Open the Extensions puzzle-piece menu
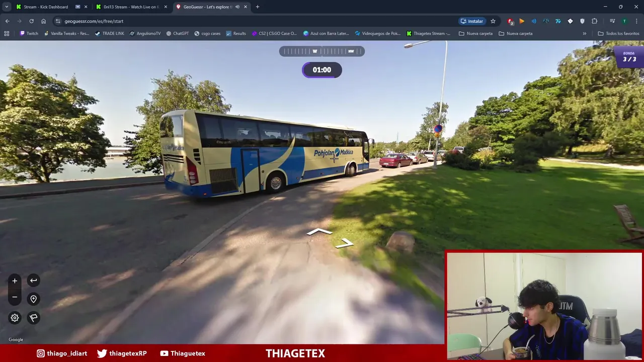The height and width of the screenshot is (362, 644). pyautogui.click(x=595, y=21)
